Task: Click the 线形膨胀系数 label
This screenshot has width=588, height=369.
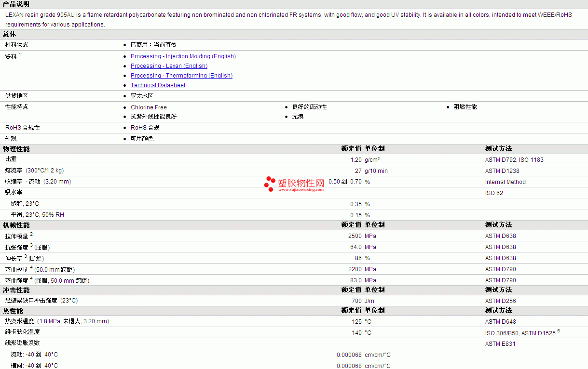Action: click(23, 343)
